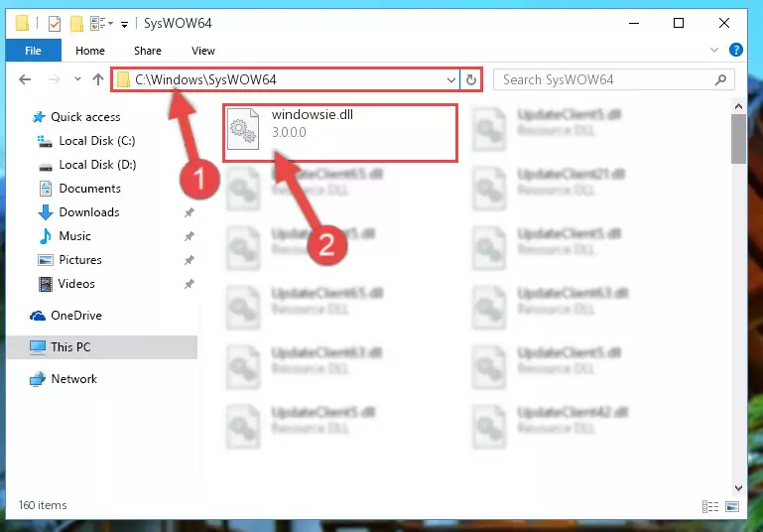Click the vertical scrollbar down arrow

(738, 487)
